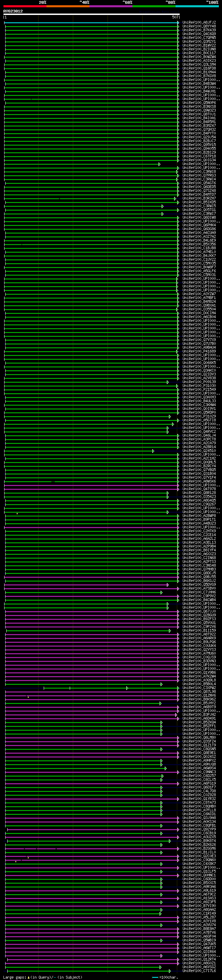Screen dimensions: 222x980
Task: Click the UniRef100_O35504 hit label
Action: [x=199, y=309]
